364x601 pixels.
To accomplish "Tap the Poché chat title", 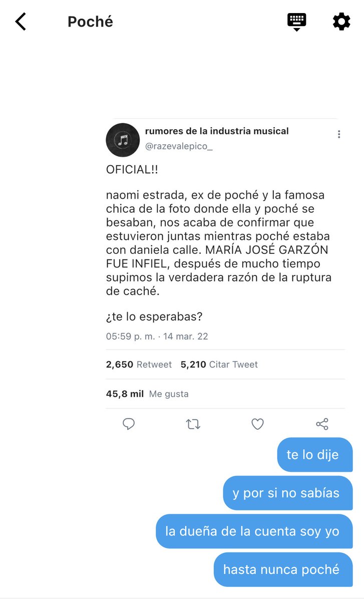I will point(90,22).
